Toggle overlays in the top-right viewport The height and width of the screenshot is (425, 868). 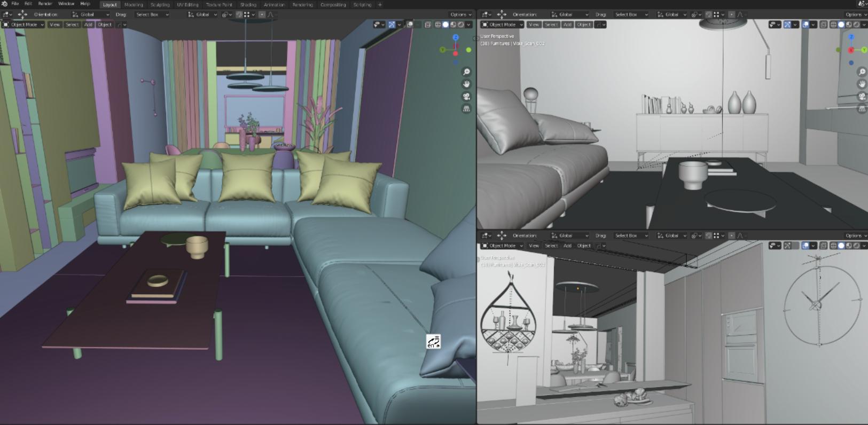coord(805,25)
